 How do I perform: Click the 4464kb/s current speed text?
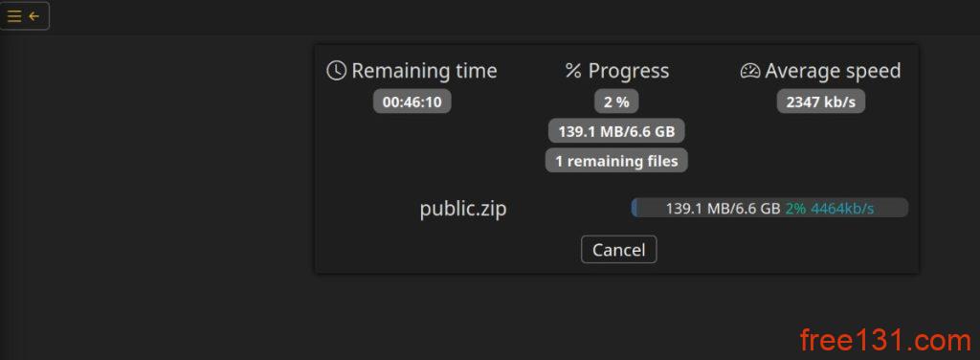(x=842, y=208)
